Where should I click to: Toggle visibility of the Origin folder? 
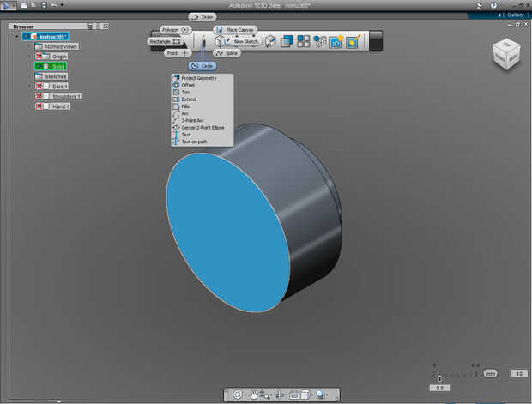click(39, 57)
